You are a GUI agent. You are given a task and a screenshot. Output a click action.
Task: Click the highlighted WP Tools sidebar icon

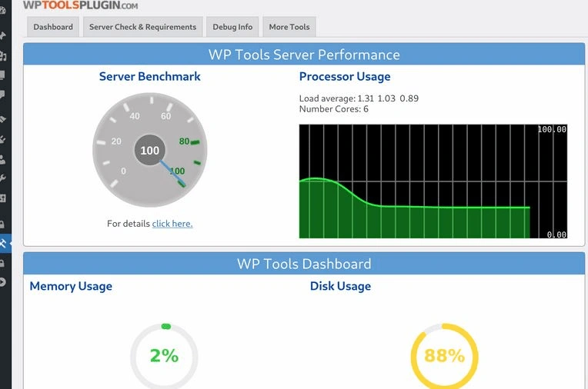[4, 244]
